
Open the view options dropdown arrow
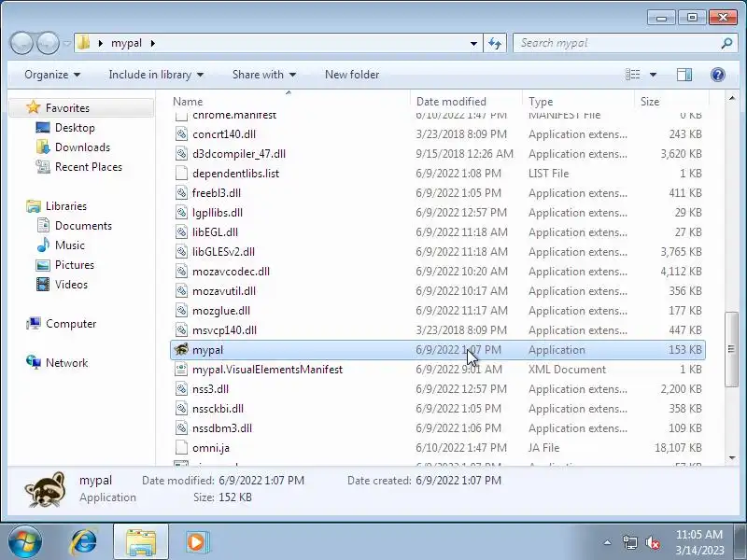(653, 75)
